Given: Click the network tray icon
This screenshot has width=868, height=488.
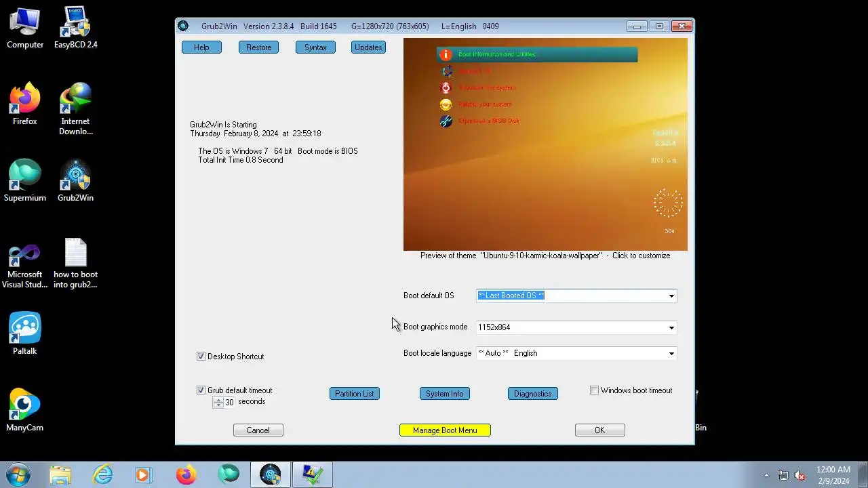Looking at the screenshot, I should pyautogui.click(x=783, y=475).
